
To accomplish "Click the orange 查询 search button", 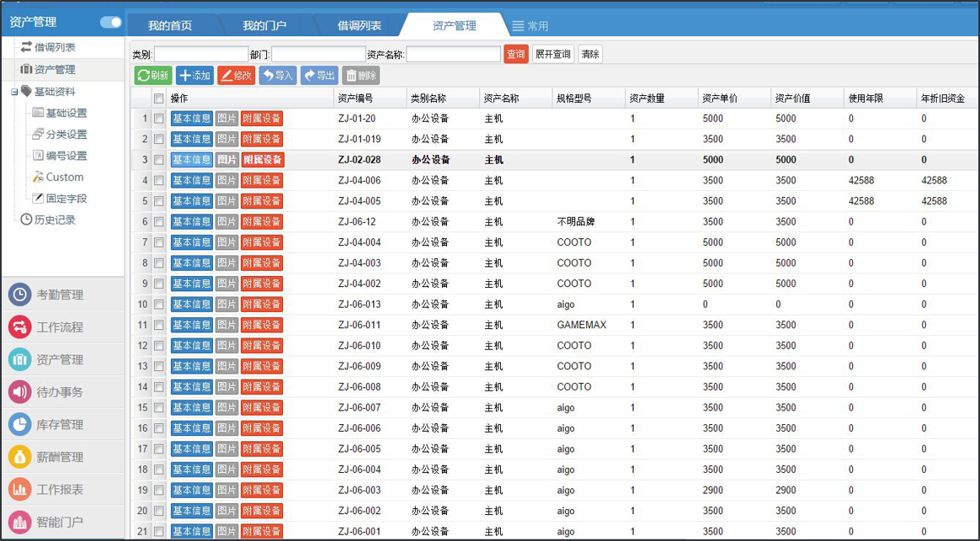I will click(515, 55).
